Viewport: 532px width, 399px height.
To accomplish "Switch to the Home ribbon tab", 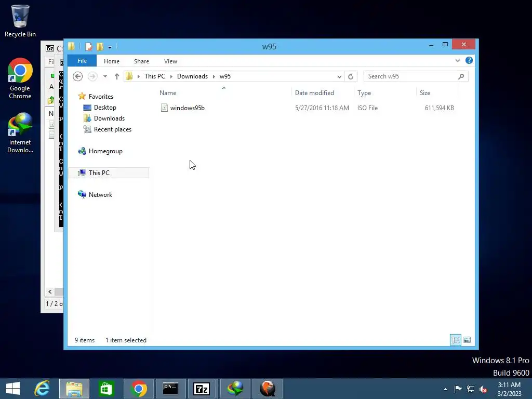I will click(112, 61).
